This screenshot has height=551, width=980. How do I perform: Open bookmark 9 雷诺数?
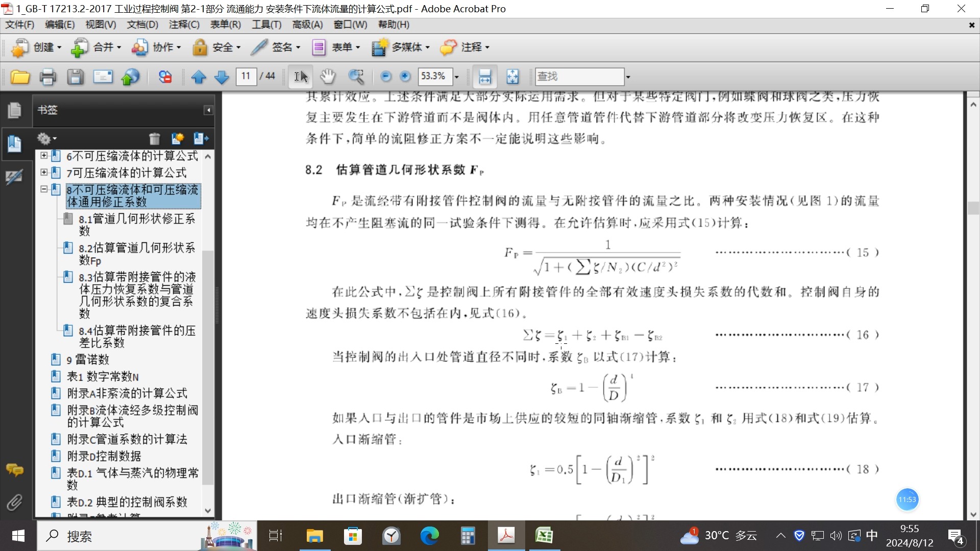pyautogui.click(x=87, y=360)
